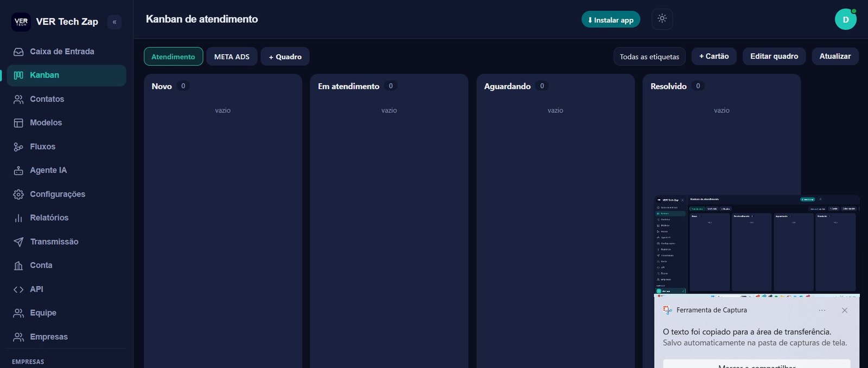Open Empresas menu item

(x=66, y=337)
